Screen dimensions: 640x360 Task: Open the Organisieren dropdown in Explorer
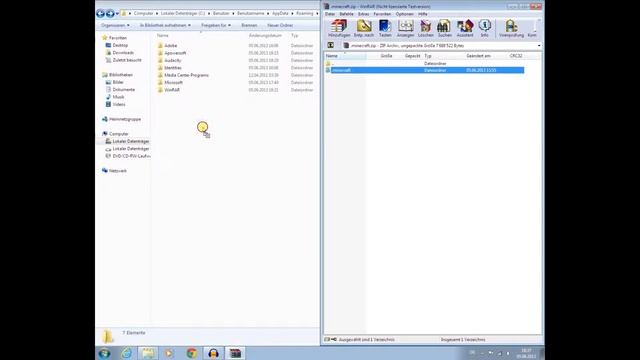click(115, 25)
